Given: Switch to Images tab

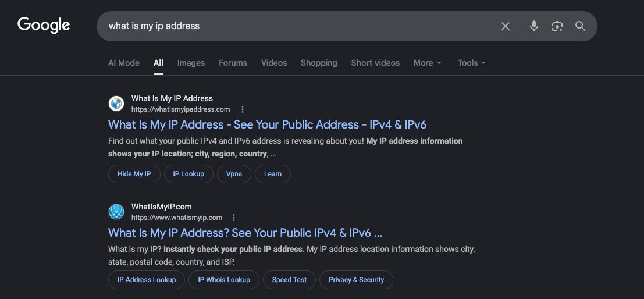Looking at the screenshot, I should point(191,63).
